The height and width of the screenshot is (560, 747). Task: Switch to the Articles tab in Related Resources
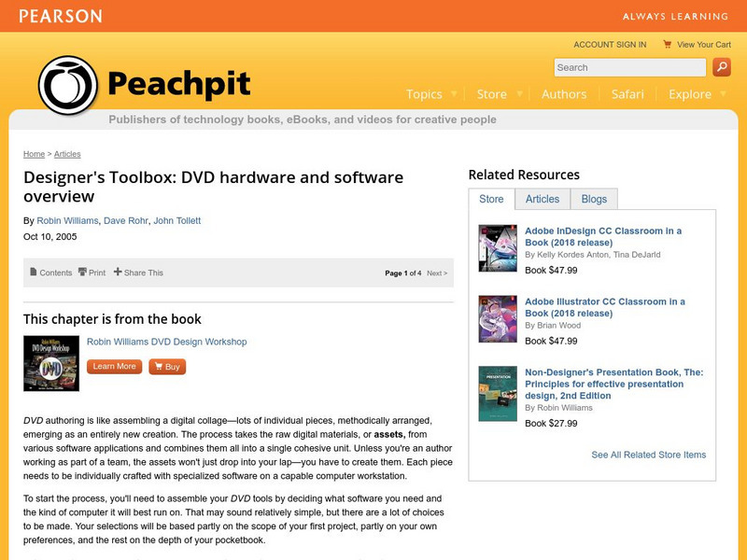(x=543, y=199)
